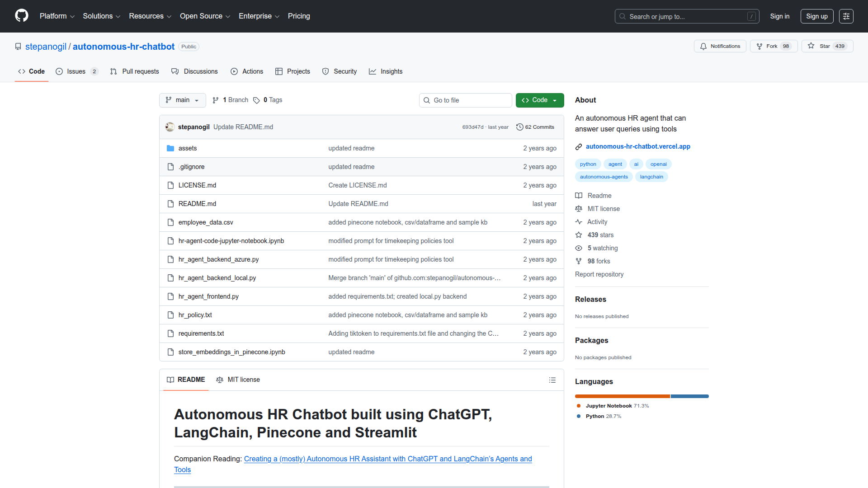Open the repository notifications bell

pyautogui.click(x=704, y=46)
